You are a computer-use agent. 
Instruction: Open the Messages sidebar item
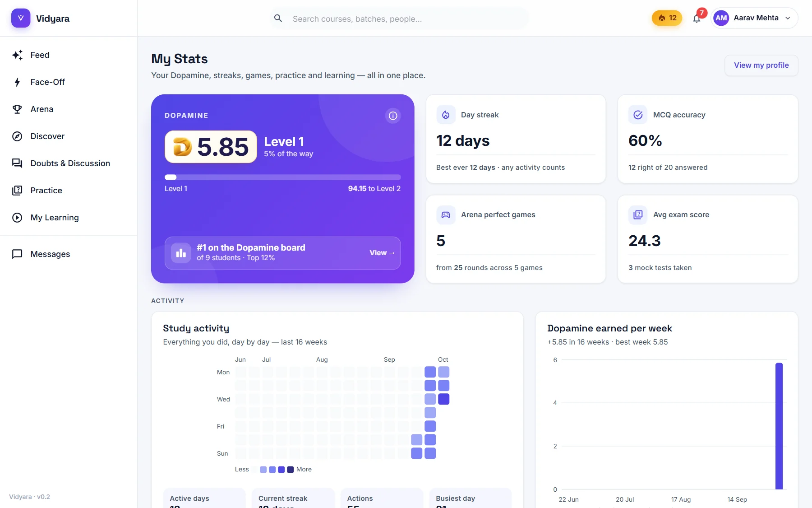click(x=69, y=254)
